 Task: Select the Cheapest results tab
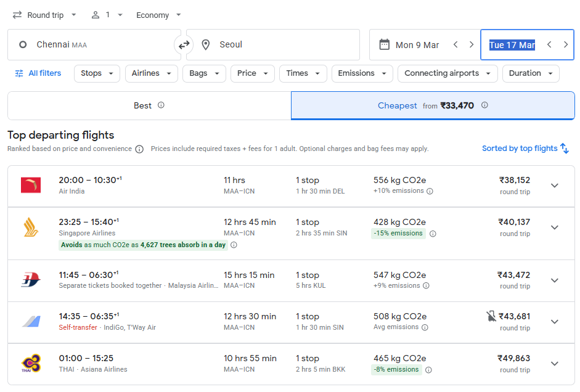click(x=397, y=105)
